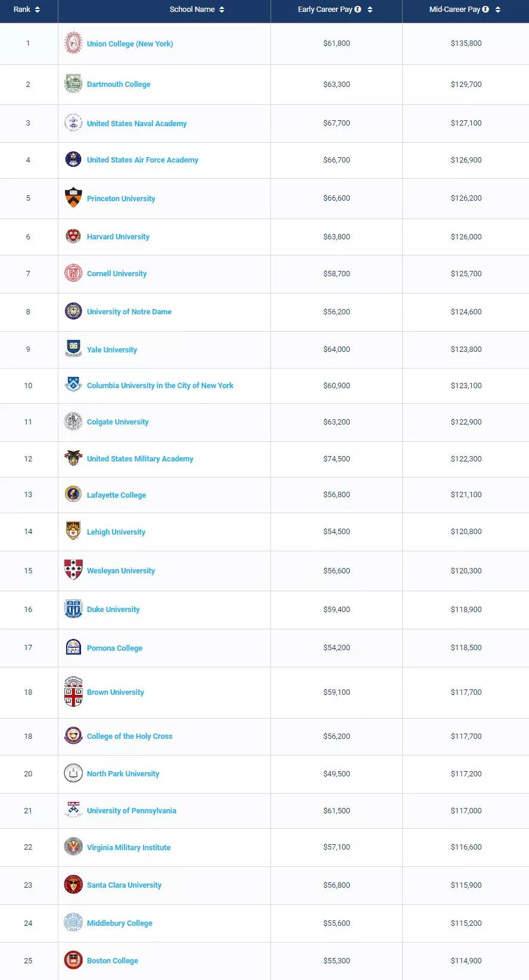Click the Harvard University crest icon
Image resolution: width=529 pixels, height=980 pixels.
(x=73, y=236)
